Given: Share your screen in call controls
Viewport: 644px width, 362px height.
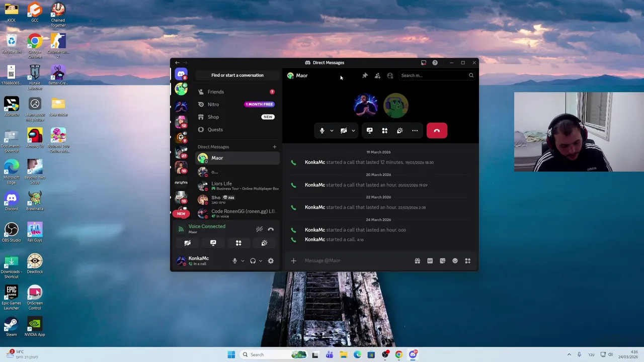Looking at the screenshot, I should click(x=369, y=131).
